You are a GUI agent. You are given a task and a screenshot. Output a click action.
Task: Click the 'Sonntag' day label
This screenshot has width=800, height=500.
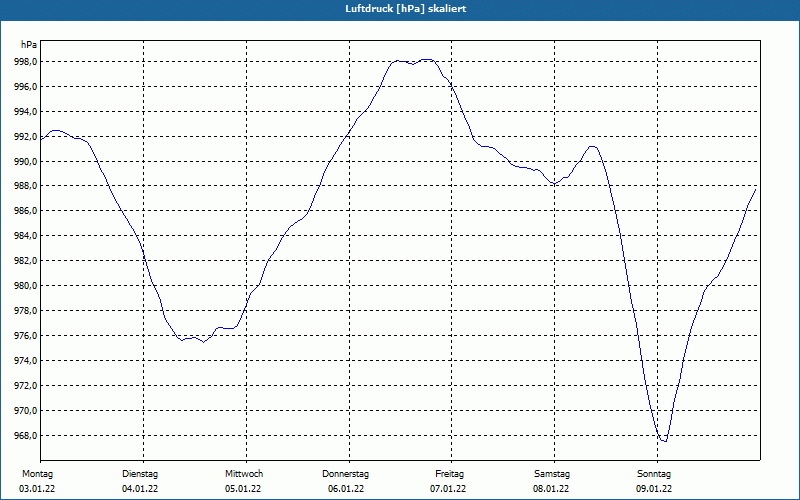(x=654, y=474)
